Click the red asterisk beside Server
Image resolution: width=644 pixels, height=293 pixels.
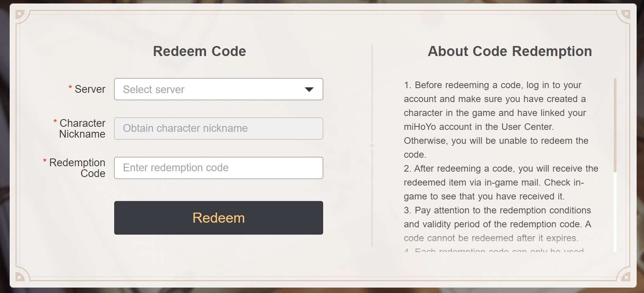pos(70,88)
